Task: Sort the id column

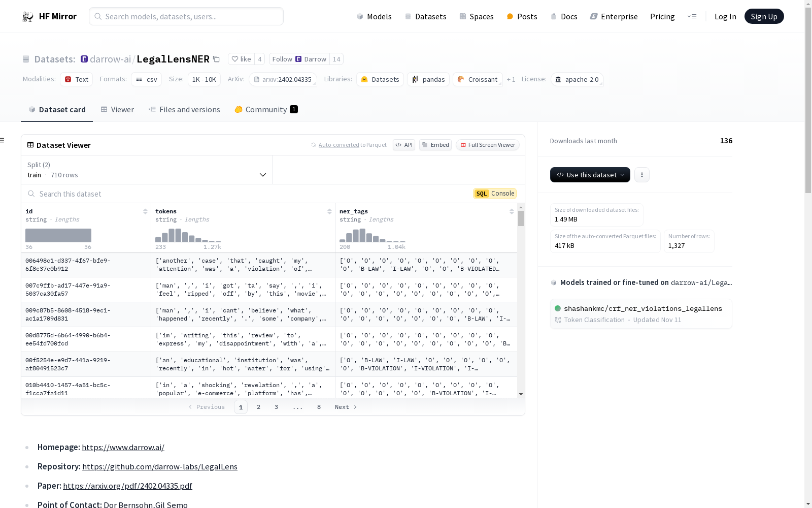Action: pyautogui.click(x=145, y=211)
